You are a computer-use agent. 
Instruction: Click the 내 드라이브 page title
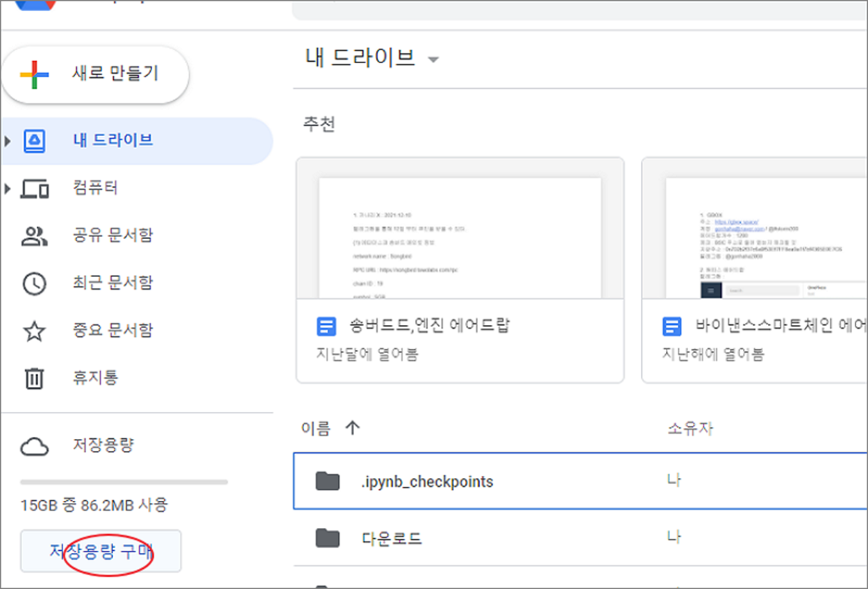tap(360, 57)
